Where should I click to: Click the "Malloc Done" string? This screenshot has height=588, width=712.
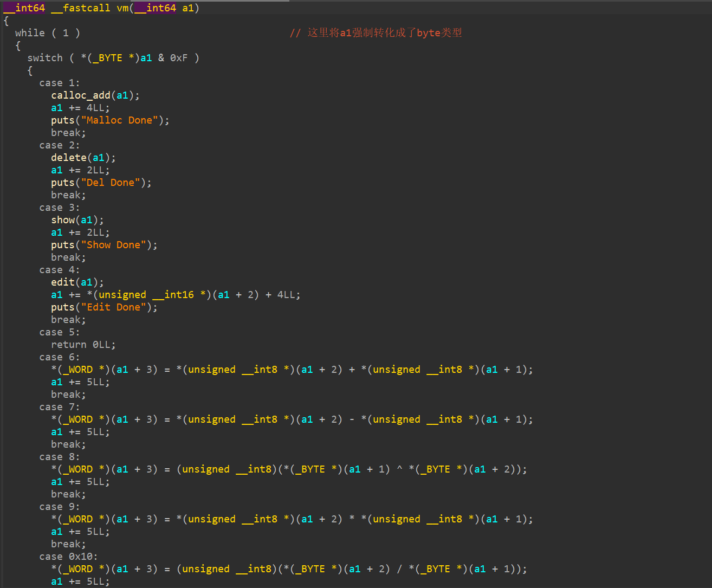(119, 120)
